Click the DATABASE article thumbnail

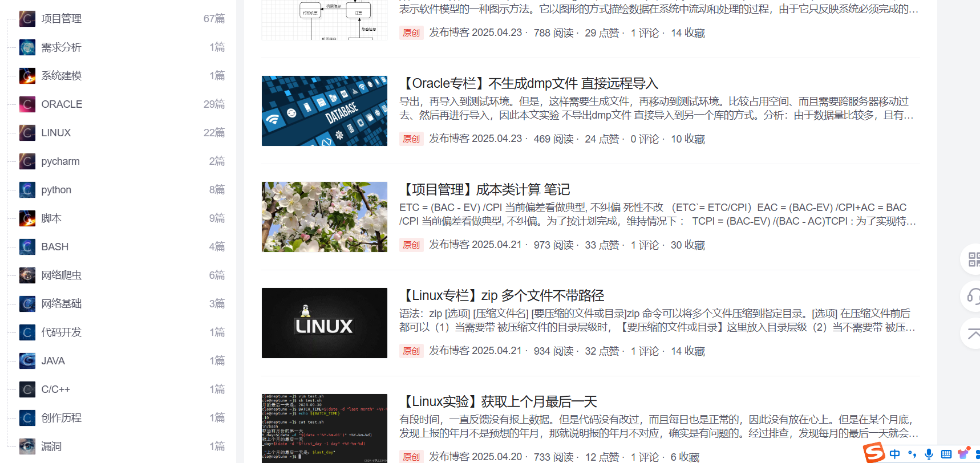pyautogui.click(x=325, y=111)
